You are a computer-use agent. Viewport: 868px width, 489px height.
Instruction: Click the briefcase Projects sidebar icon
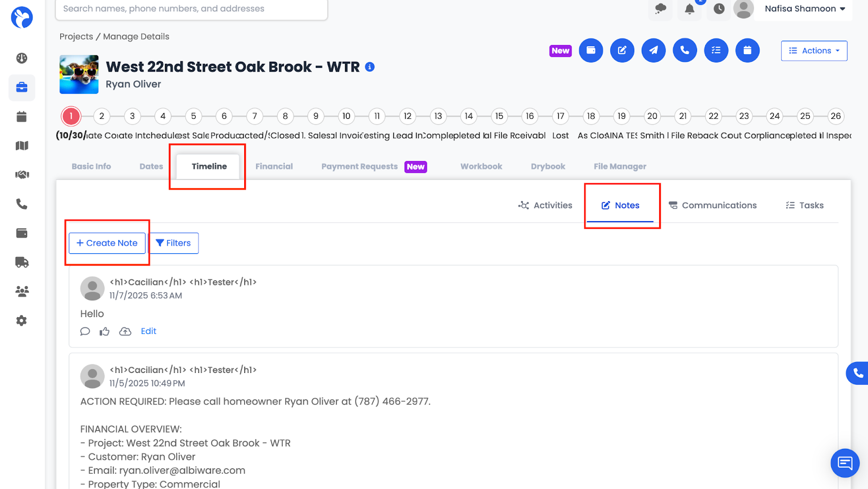pos(22,87)
